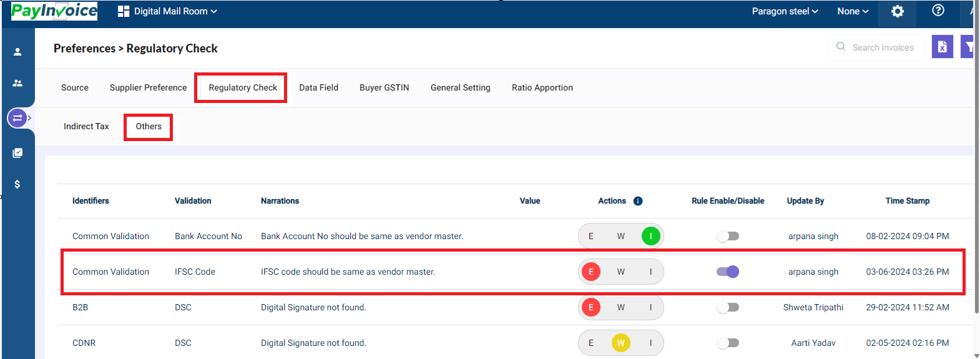
Task: Click the user profile sidebar icon
Action: coord(17,52)
